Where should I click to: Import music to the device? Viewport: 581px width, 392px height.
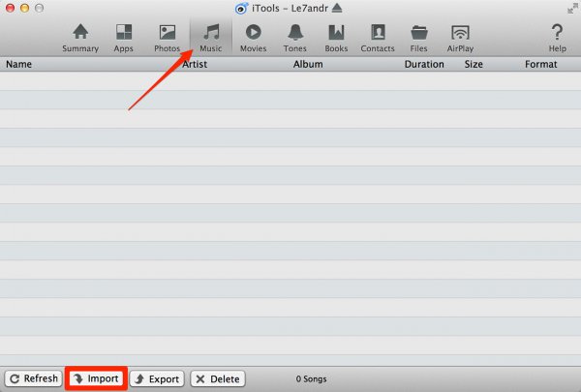96,378
